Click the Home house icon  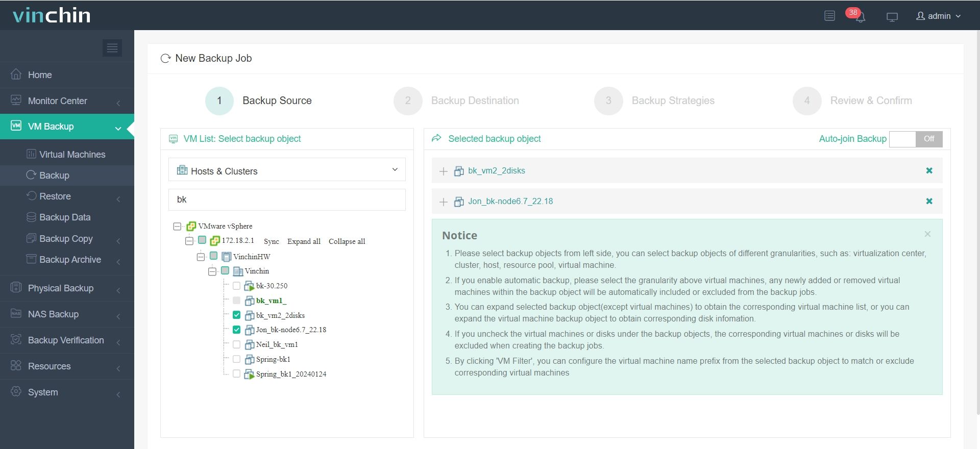[x=16, y=74]
